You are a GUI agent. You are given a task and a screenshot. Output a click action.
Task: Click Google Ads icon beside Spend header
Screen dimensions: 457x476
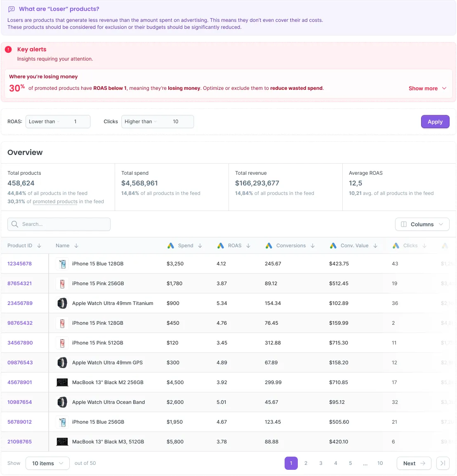[171, 246]
